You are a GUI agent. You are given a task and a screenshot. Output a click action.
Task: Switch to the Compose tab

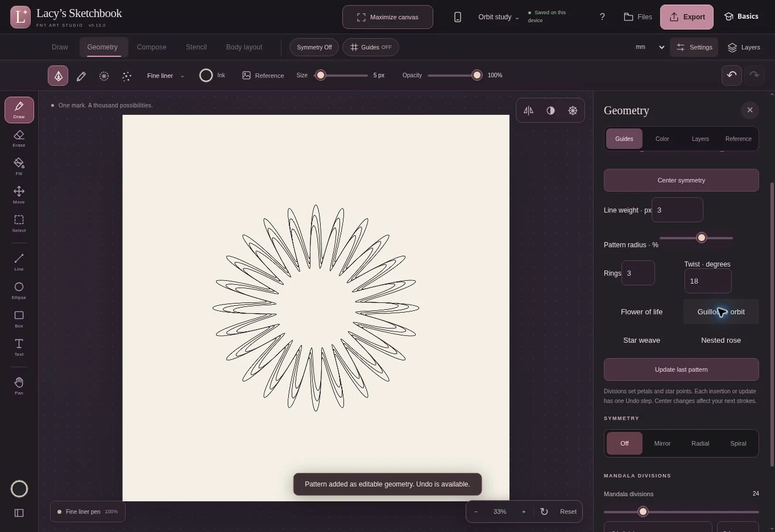[152, 47]
